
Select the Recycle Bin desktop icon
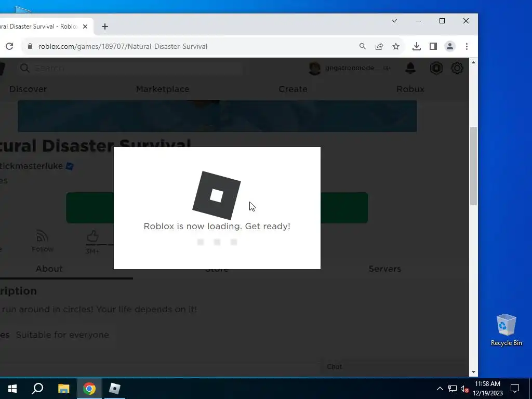click(x=506, y=330)
